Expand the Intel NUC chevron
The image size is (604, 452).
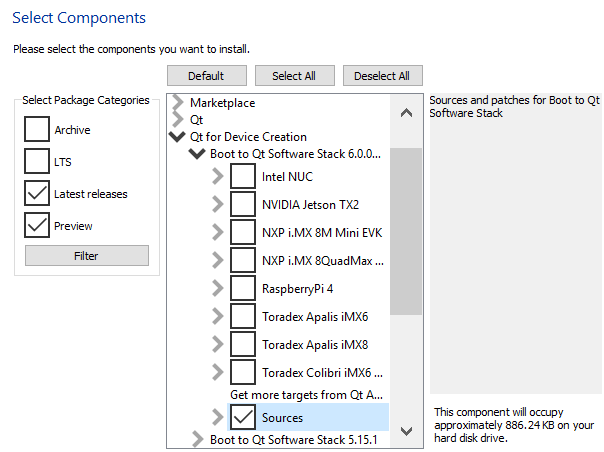(x=218, y=177)
